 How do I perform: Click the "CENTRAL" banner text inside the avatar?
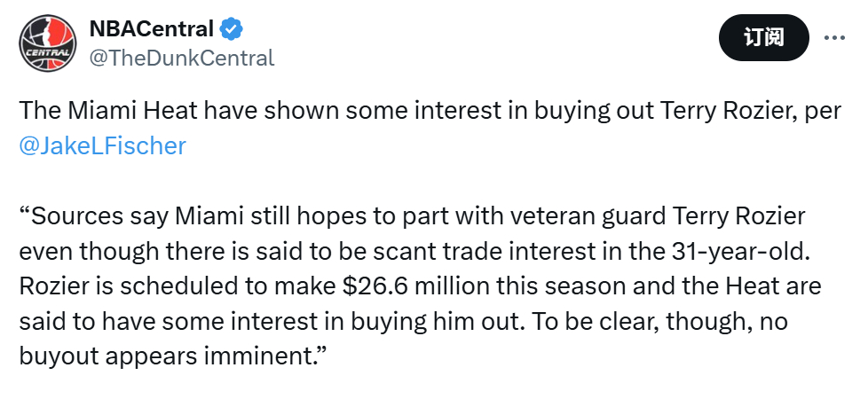coord(46,53)
